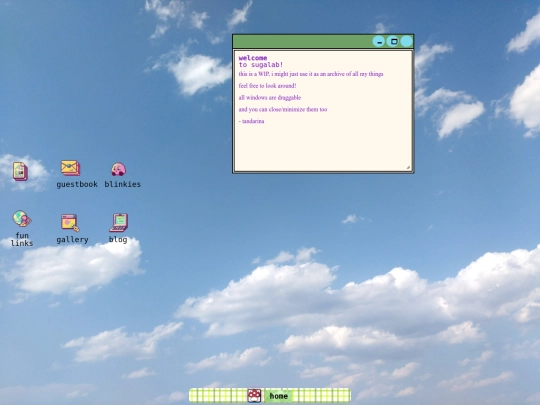The width and height of the screenshot is (540, 405).
Task: Click the "feel free to look around!" line
Action: pyautogui.click(x=267, y=86)
